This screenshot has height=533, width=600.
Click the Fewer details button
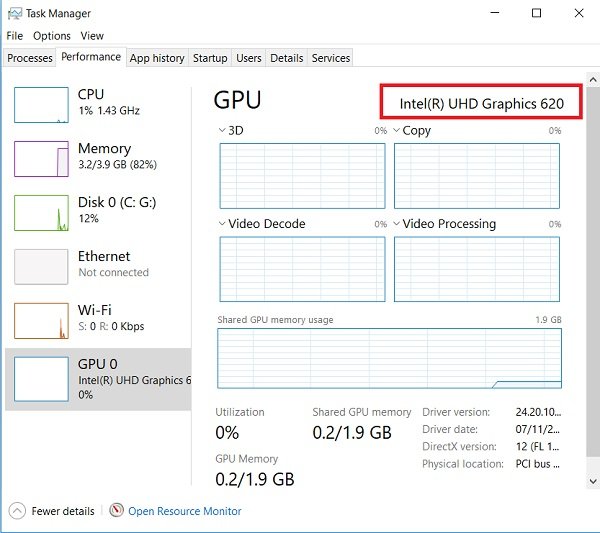coord(62,511)
